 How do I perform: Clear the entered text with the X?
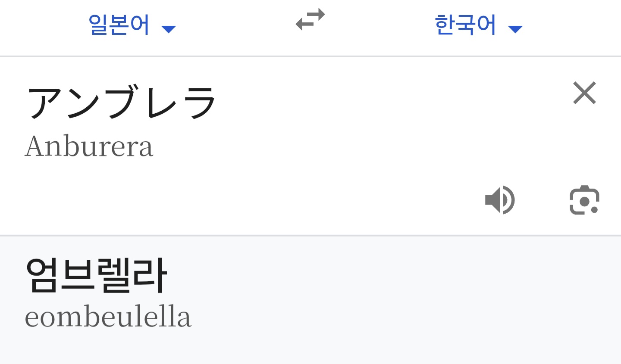[584, 93]
